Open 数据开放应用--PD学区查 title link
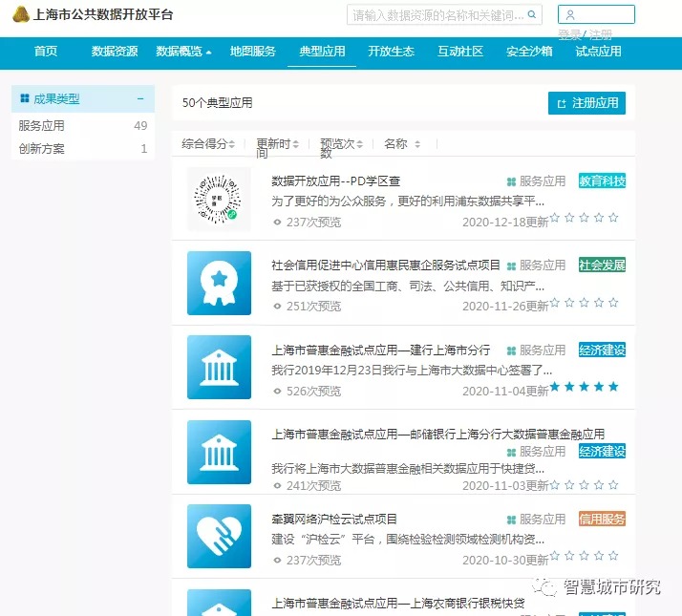This screenshot has height=616, width=682. [335, 181]
